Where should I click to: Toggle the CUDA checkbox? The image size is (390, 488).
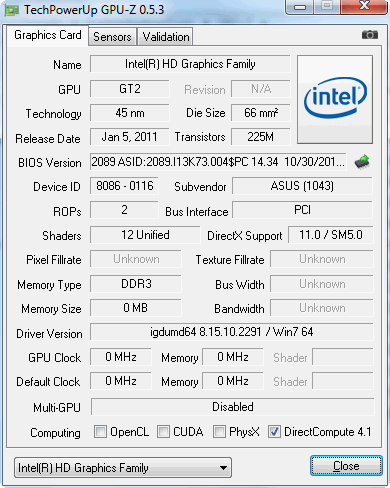[163, 432]
